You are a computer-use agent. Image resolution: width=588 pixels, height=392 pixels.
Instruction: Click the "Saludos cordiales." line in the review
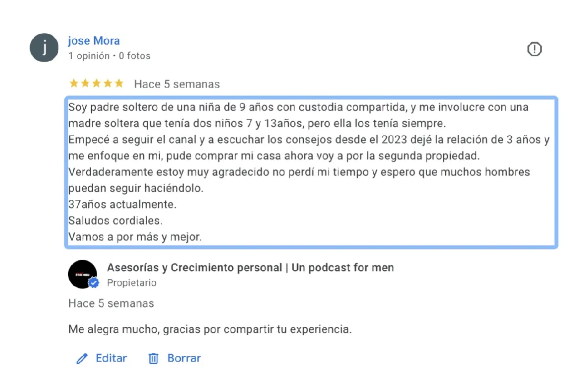click(x=115, y=220)
